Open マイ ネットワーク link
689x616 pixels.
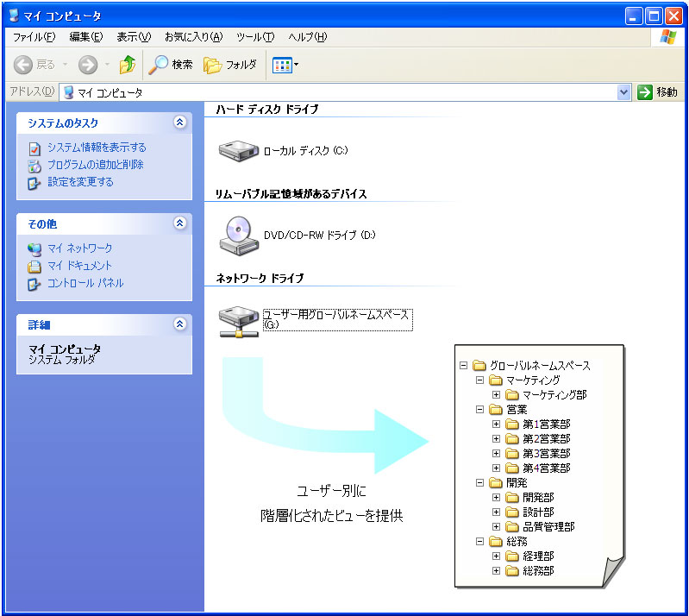click(x=79, y=248)
